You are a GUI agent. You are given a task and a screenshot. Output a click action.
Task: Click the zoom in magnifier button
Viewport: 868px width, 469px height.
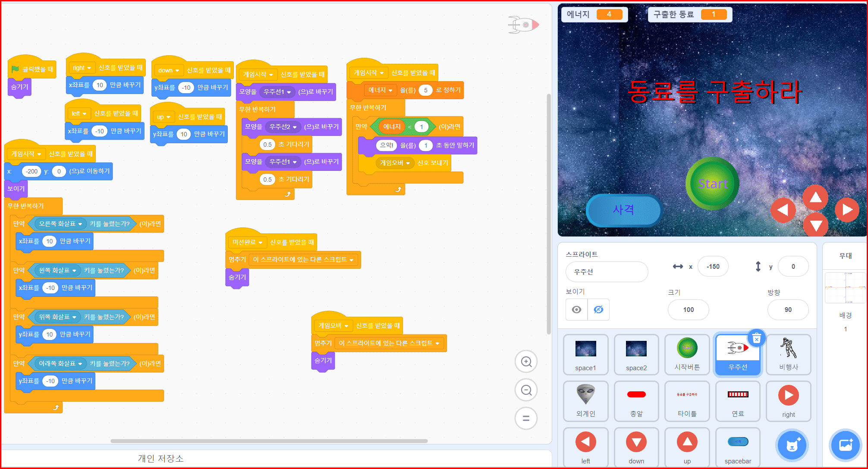point(526,362)
